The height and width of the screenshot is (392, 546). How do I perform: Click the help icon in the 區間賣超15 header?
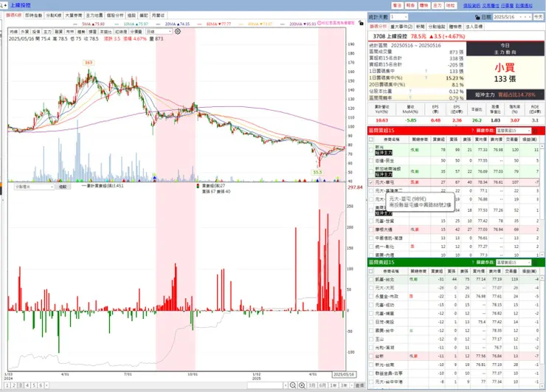pos(472,262)
